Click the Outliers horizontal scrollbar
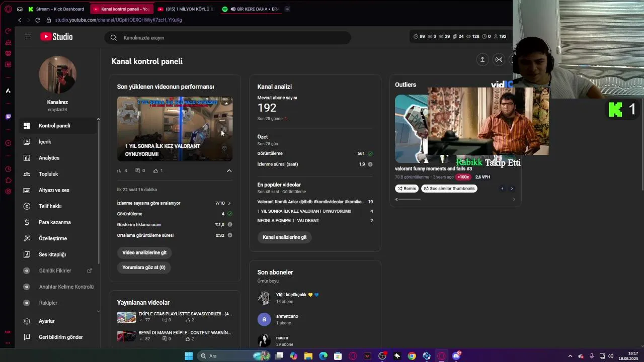Viewport: 644px width, 362px height. [x=409, y=200]
